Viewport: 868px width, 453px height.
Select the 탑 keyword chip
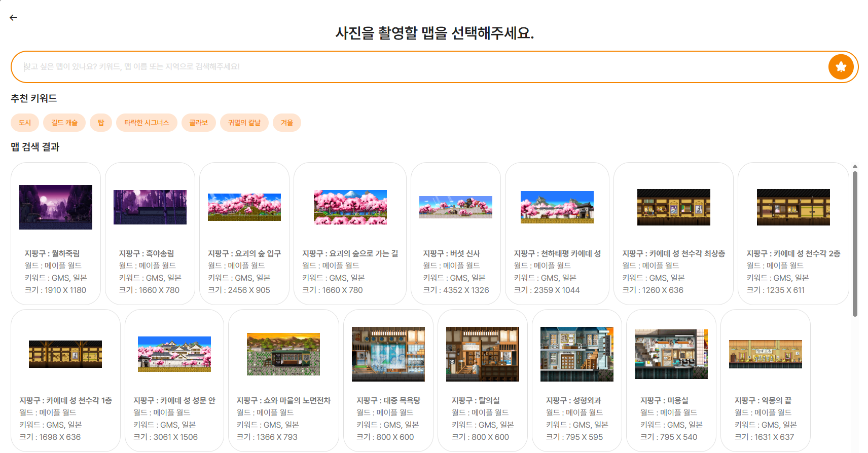101,123
